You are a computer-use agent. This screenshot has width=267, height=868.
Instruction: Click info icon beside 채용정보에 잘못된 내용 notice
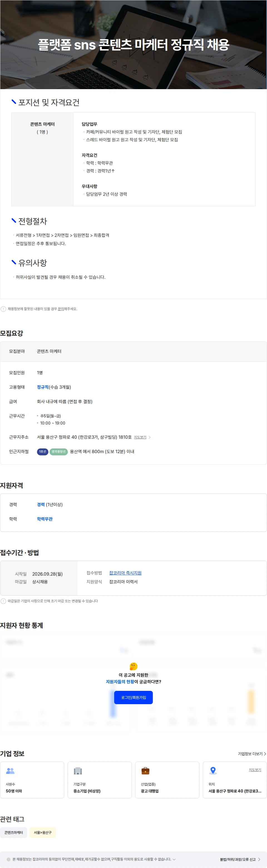point(3,309)
